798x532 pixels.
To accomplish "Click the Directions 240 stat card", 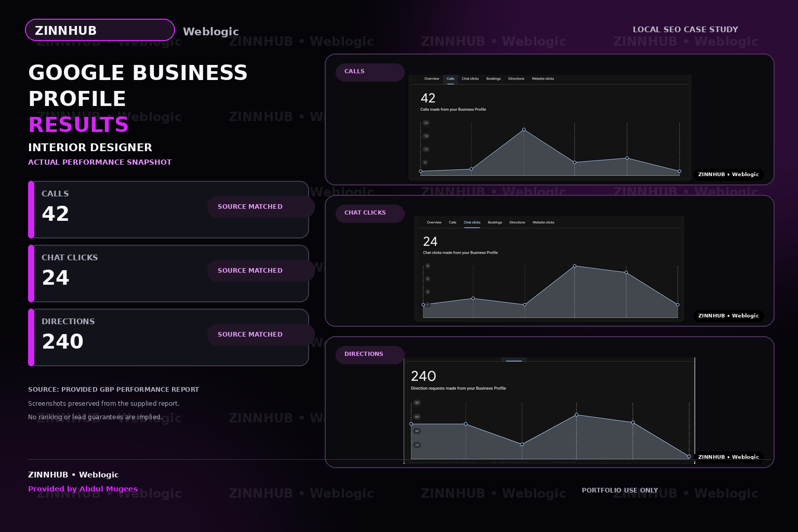I will (x=168, y=338).
